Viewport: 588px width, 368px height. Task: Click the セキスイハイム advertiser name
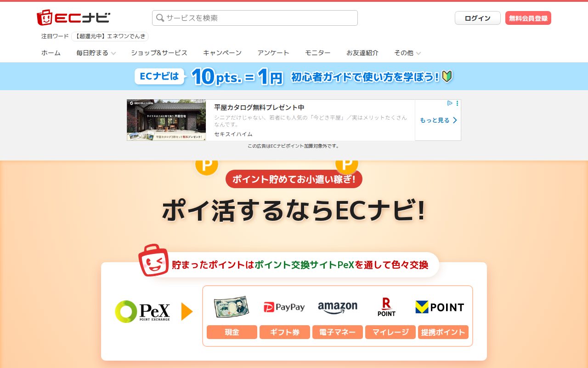coord(233,134)
